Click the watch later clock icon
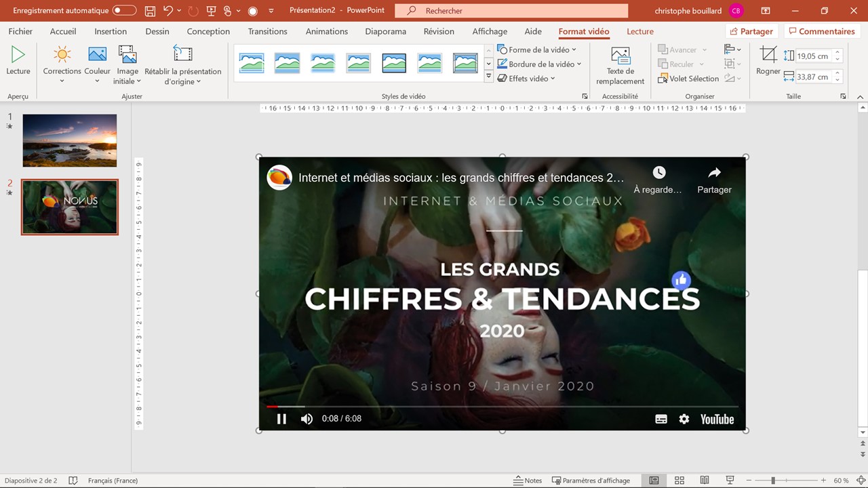This screenshot has height=488, width=868. (x=658, y=173)
